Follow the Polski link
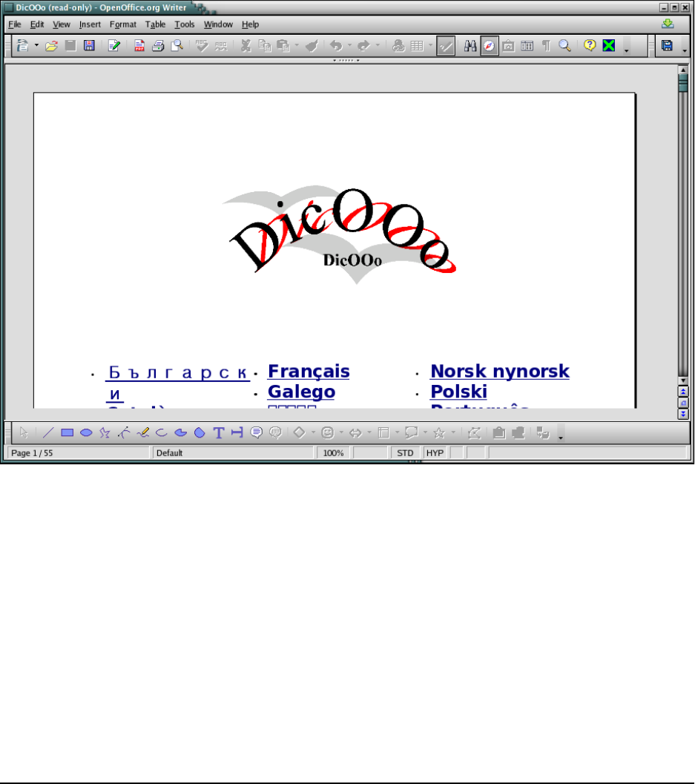Screen dimensions: 695x784 459,392
